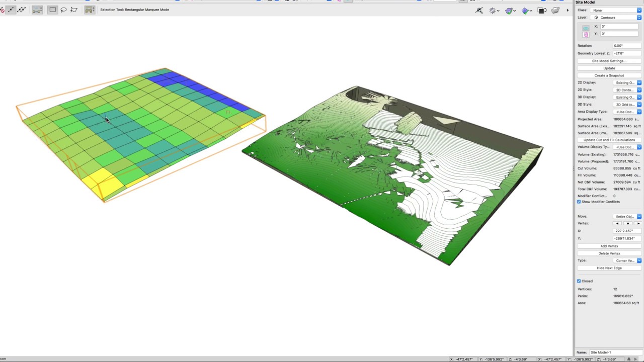Click the Vertices count 12

click(615, 289)
